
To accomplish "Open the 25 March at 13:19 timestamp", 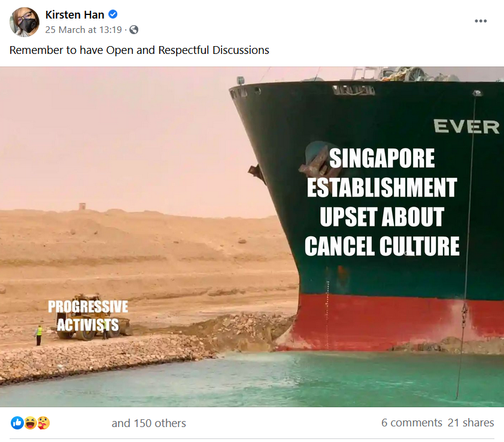I will (x=84, y=30).
